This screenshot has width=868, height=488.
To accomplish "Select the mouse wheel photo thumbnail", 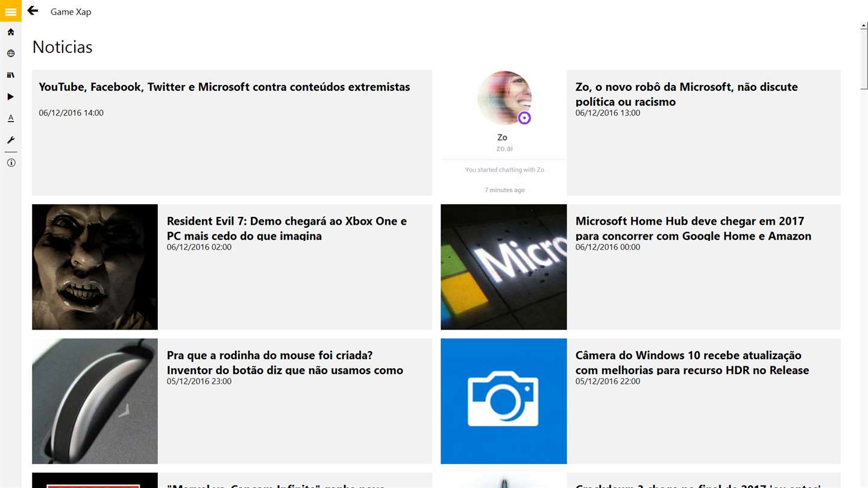I will [x=95, y=401].
